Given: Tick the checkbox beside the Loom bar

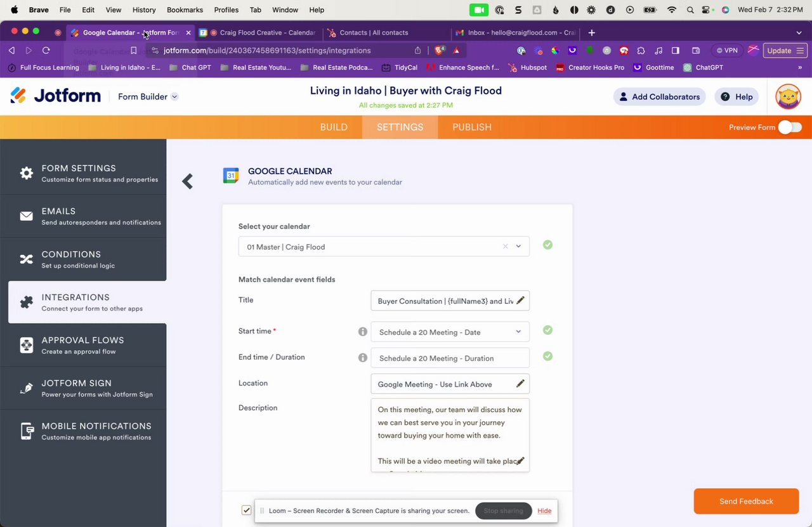Looking at the screenshot, I should (246, 510).
